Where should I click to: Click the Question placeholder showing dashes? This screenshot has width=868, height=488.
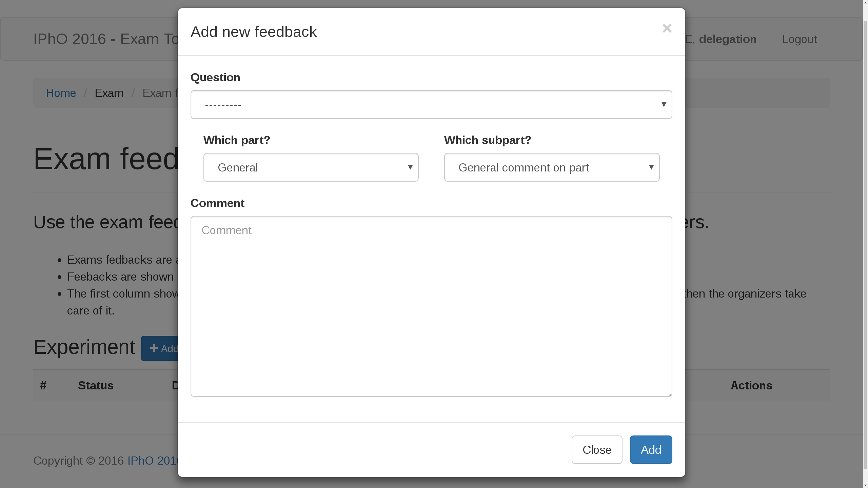click(x=222, y=104)
